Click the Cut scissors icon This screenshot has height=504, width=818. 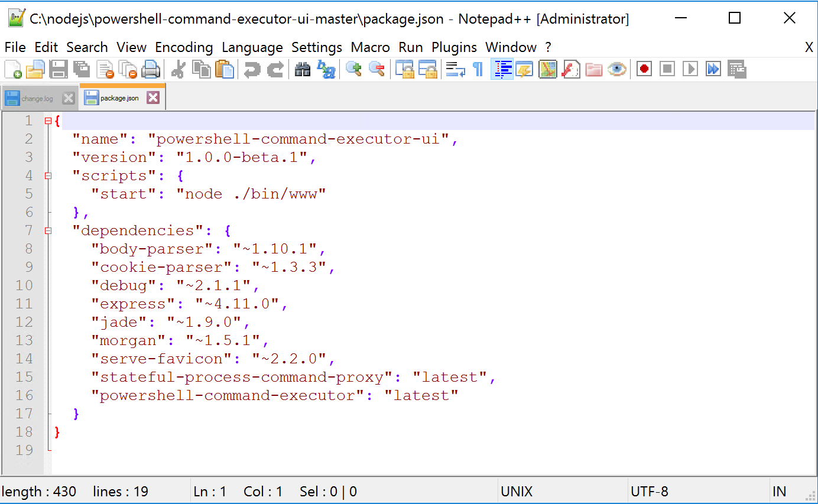click(x=177, y=69)
